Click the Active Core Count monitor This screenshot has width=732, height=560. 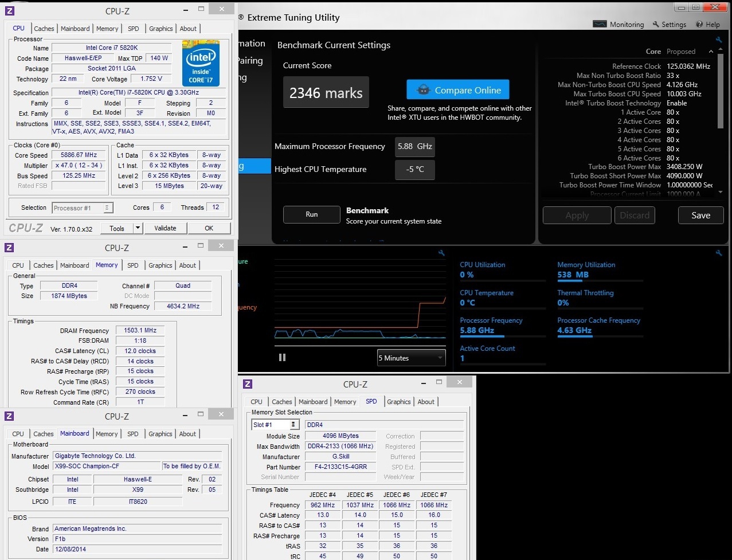click(503, 355)
